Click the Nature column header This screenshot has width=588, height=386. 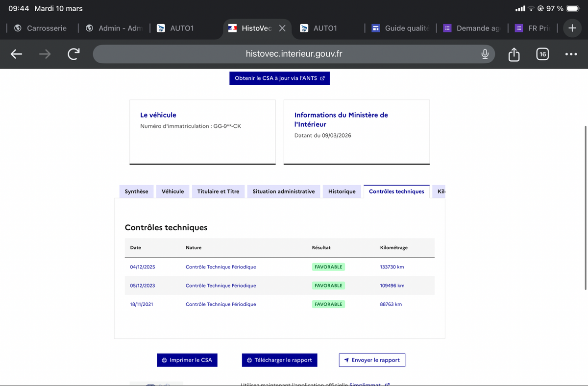click(x=194, y=248)
